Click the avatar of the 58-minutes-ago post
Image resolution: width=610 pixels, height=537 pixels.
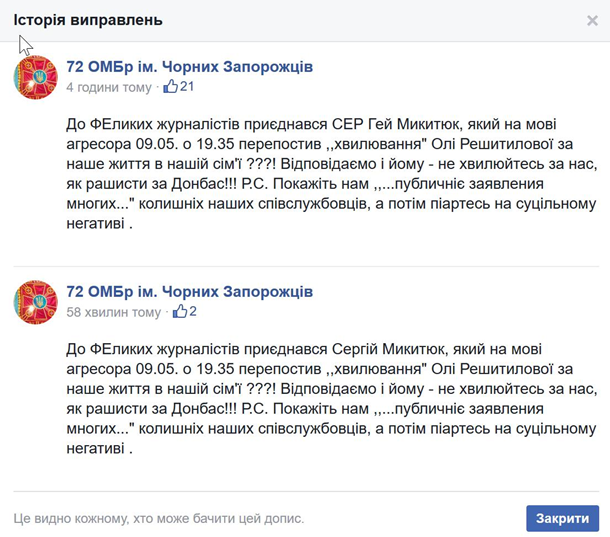click(35, 301)
